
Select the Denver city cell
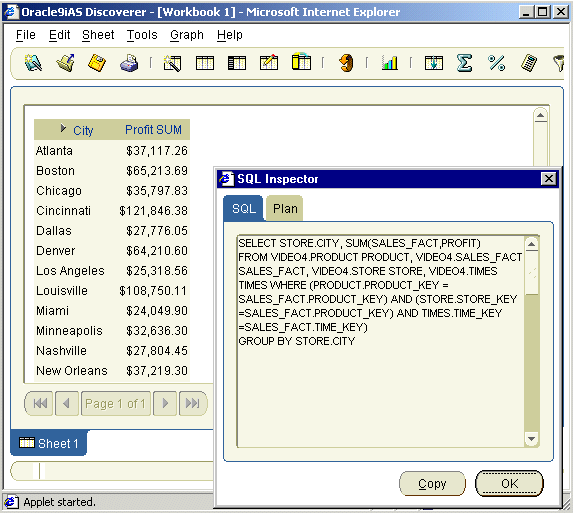point(55,251)
